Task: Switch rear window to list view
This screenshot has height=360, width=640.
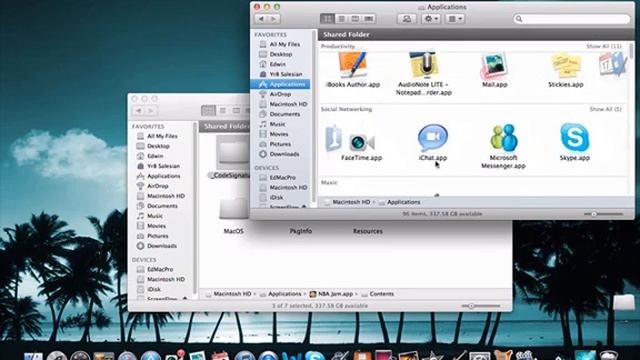Action: click(222, 111)
